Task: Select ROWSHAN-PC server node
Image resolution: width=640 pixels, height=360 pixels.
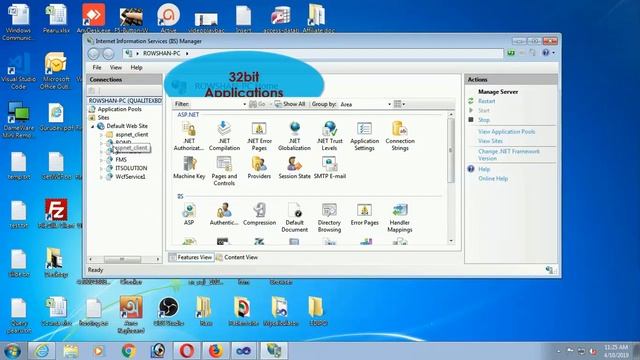Action: click(x=125, y=100)
